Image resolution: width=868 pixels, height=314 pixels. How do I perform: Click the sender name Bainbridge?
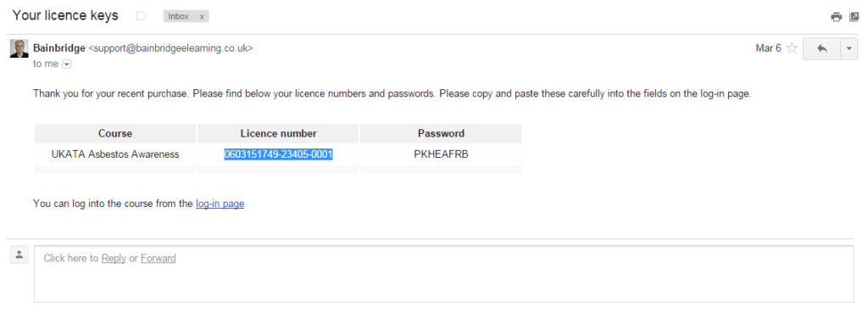59,48
